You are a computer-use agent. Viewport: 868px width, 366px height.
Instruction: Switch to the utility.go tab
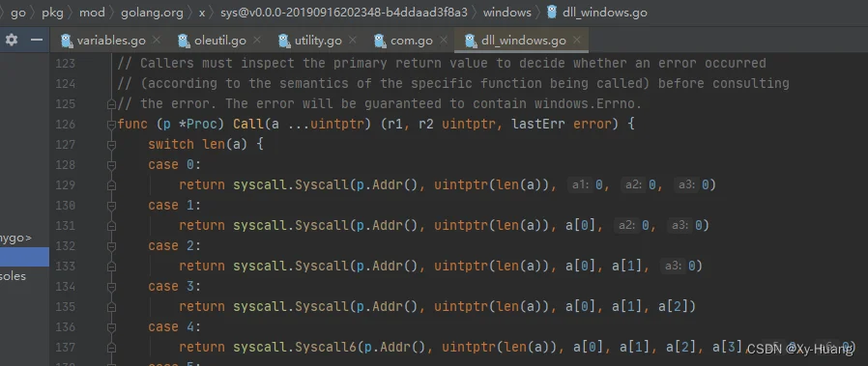coord(318,41)
